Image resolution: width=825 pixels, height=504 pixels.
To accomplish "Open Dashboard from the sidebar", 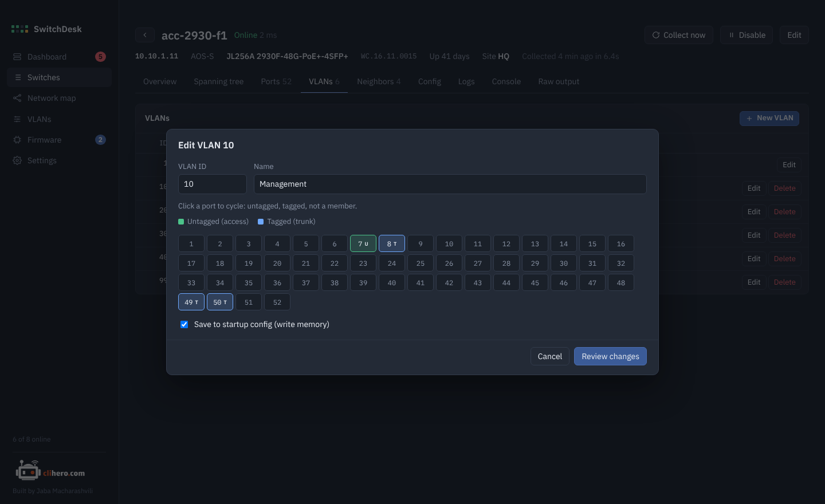I will point(60,57).
